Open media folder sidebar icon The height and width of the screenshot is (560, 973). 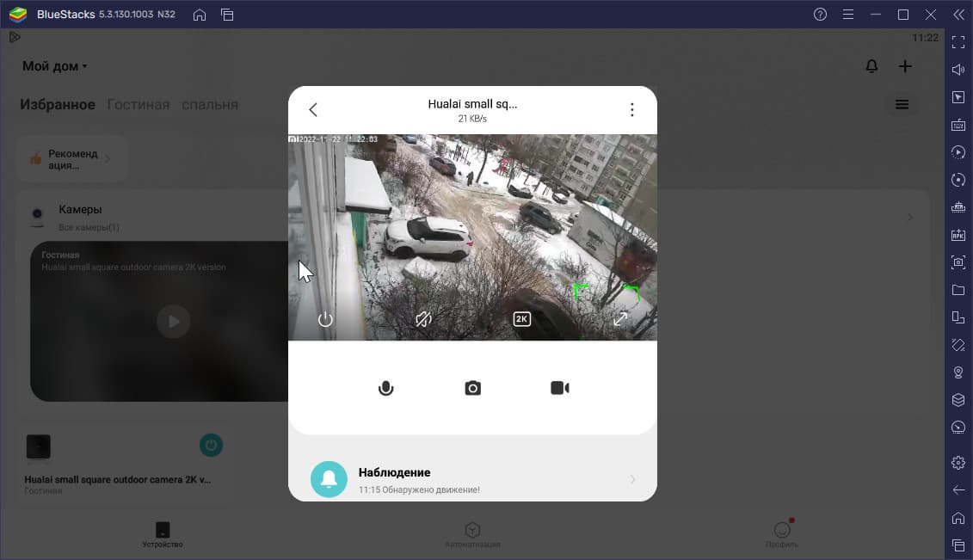[958, 290]
